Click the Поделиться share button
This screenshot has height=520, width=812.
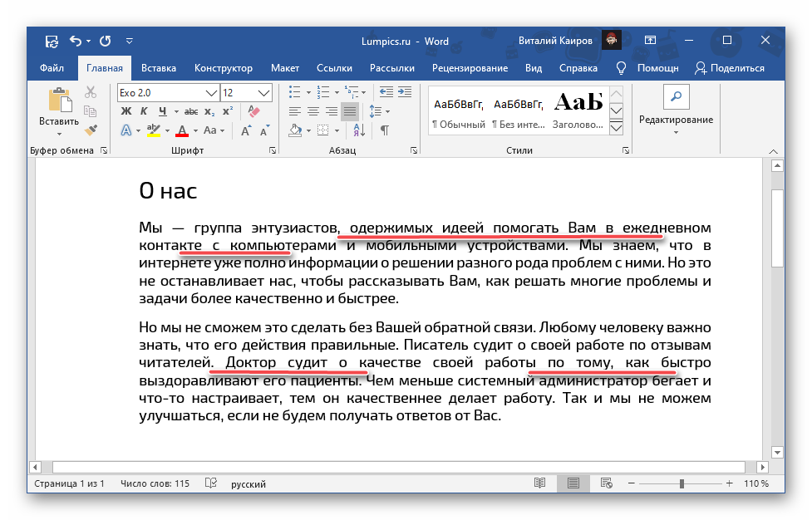(729, 68)
